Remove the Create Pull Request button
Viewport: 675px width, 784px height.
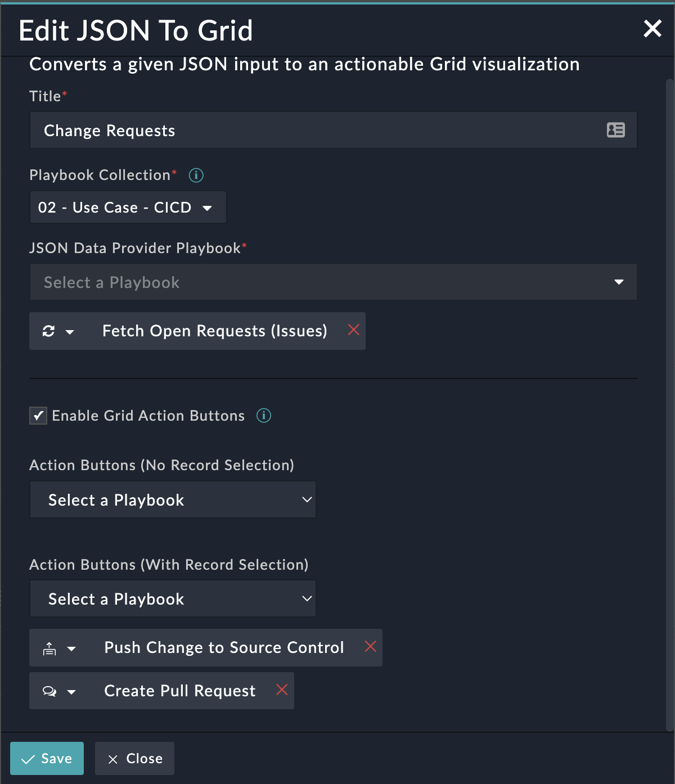[282, 690]
